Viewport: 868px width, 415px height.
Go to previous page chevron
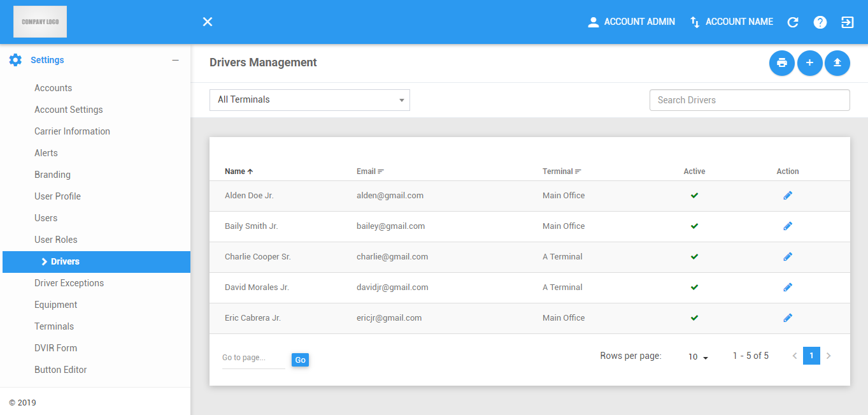795,356
